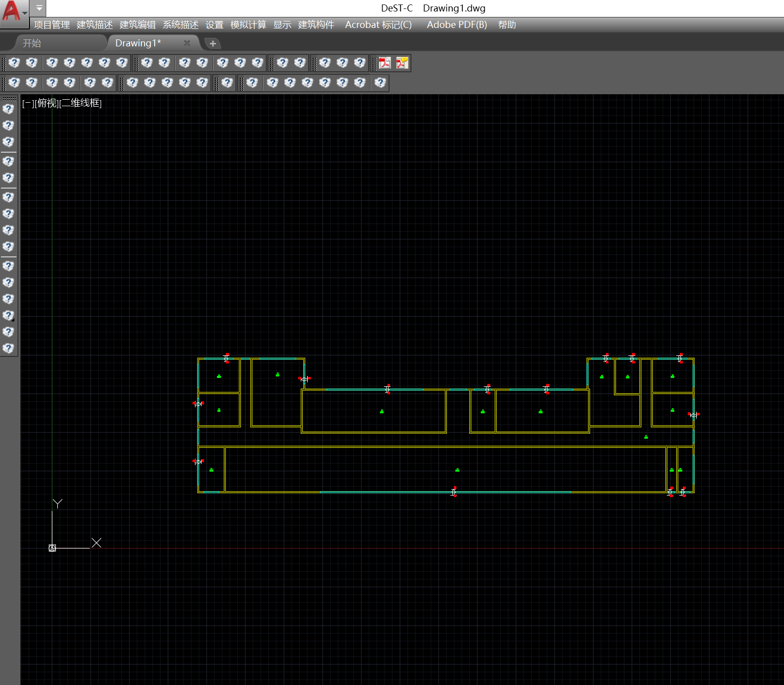The image size is (784, 685).
Task: Add a new drawing tab with plus button
Action: [213, 43]
